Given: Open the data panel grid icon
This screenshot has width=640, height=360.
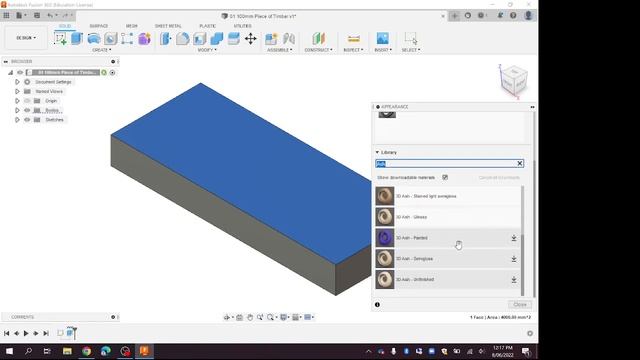Looking at the screenshot, I should (x=6, y=16).
